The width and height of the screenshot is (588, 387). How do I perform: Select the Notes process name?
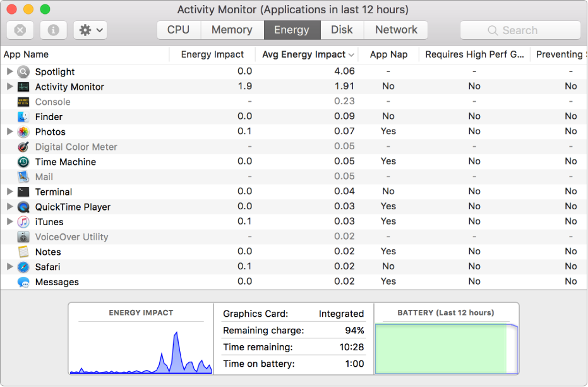point(48,252)
